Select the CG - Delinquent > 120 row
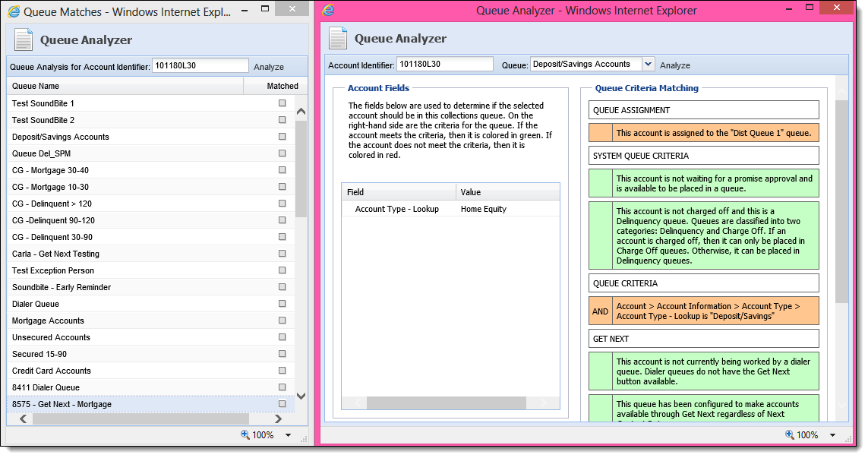This screenshot has height=458, width=868. coord(150,204)
